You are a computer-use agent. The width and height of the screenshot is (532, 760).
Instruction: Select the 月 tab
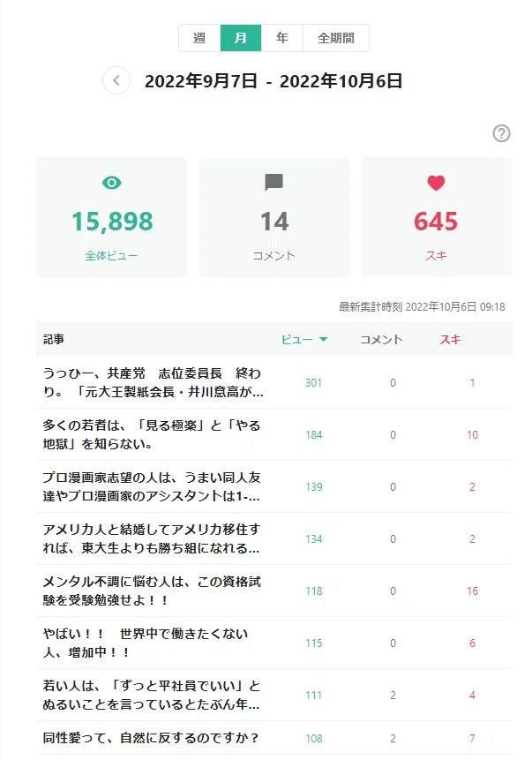(x=241, y=38)
